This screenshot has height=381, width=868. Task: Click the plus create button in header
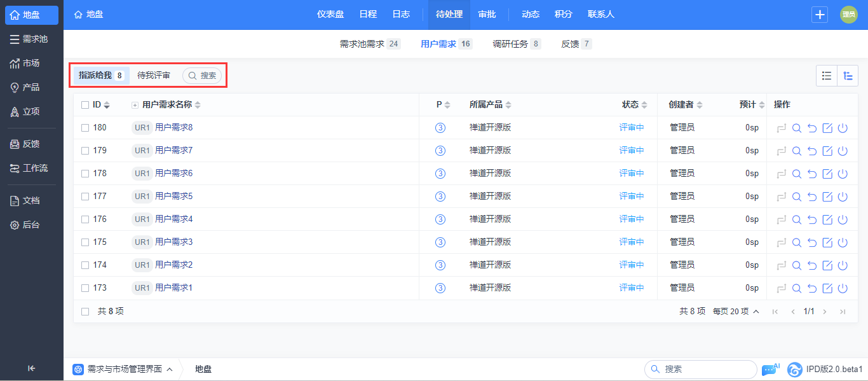point(820,15)
